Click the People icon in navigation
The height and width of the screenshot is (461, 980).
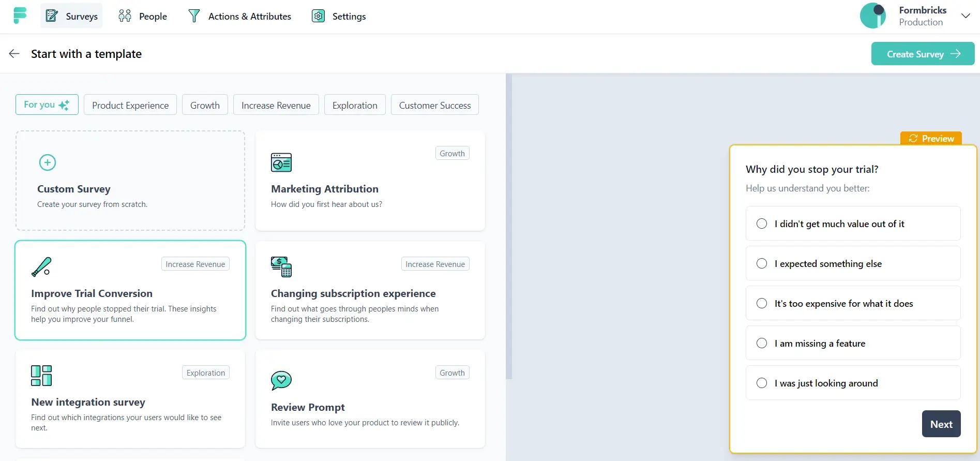[x=125, y=16]
